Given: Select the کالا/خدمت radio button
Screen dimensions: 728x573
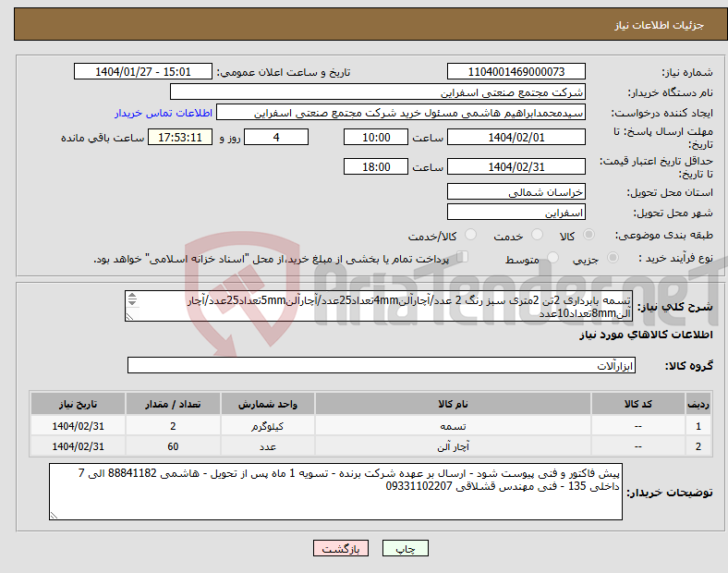Looking at the screenshot, I should 471,235.
